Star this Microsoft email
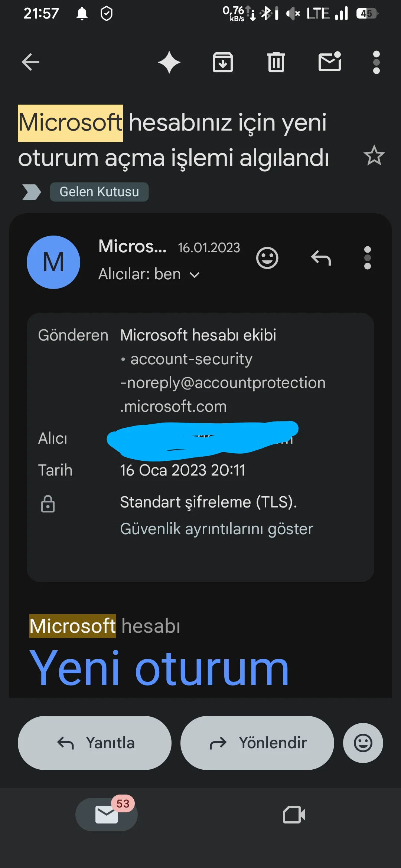 [x=374, y=155]
